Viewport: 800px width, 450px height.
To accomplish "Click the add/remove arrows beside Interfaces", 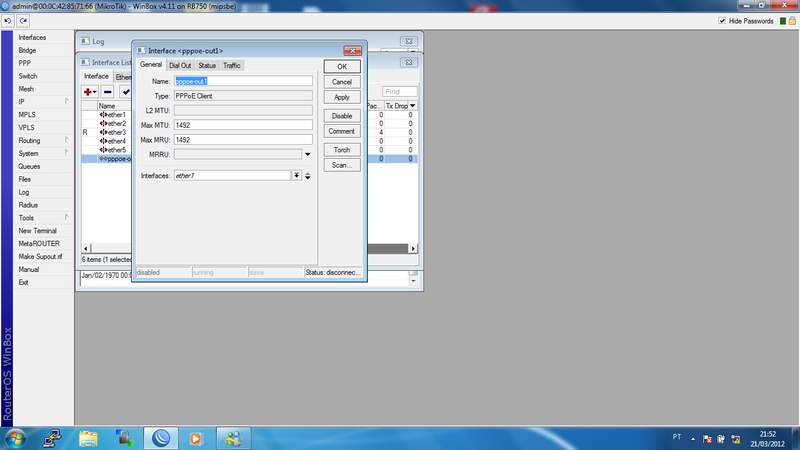I will (308, 176).
